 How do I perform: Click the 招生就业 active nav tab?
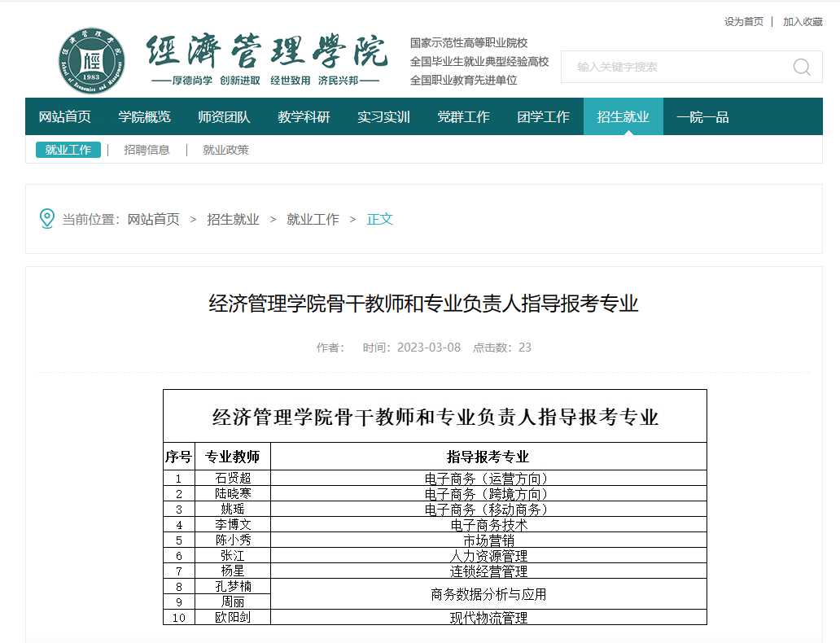click(623, 117)
